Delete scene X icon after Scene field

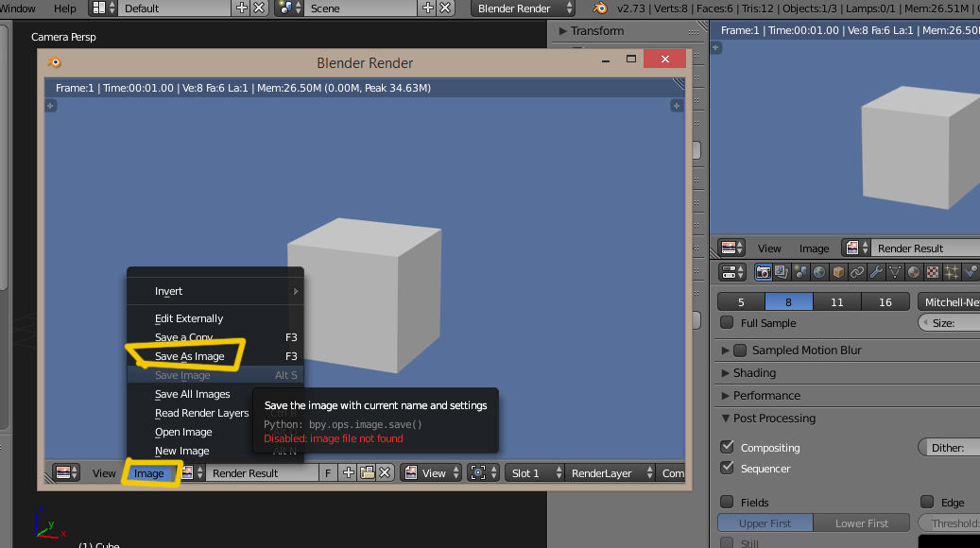[446, 9]
